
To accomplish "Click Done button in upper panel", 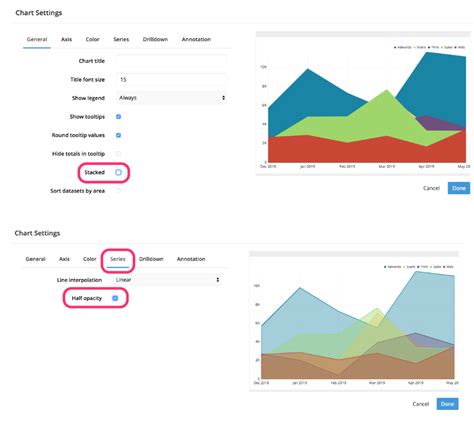I will tap(459, 188).
